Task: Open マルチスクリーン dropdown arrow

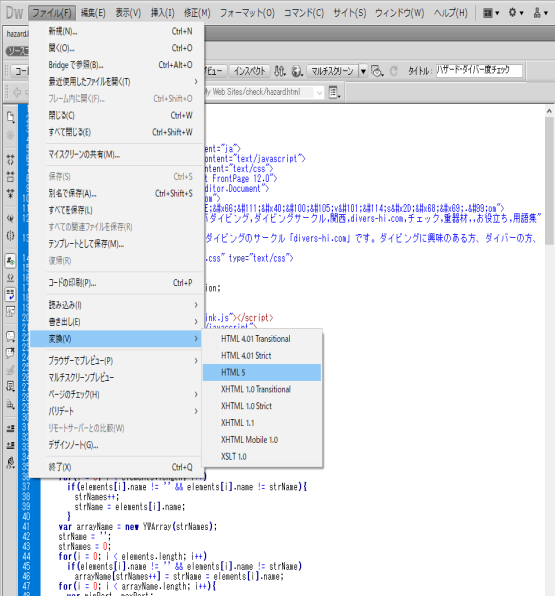Action: pyautogui.click(x=363, y=71)
